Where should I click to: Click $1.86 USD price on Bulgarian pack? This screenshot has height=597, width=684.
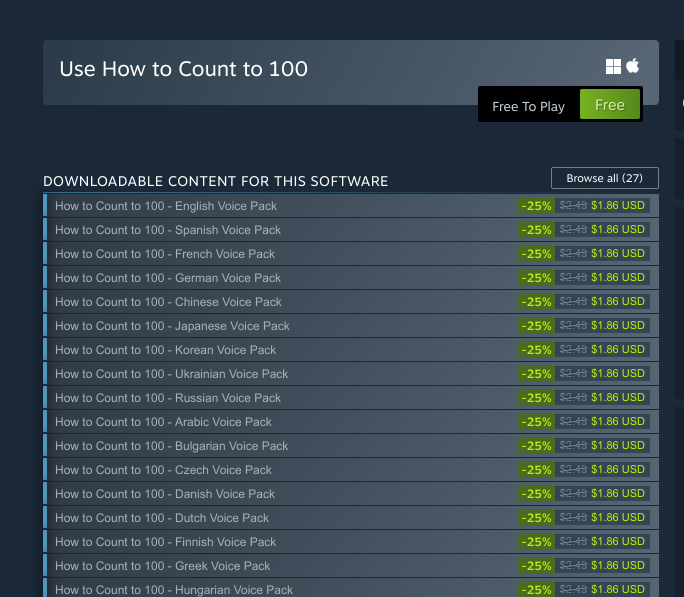coord(618,445)
